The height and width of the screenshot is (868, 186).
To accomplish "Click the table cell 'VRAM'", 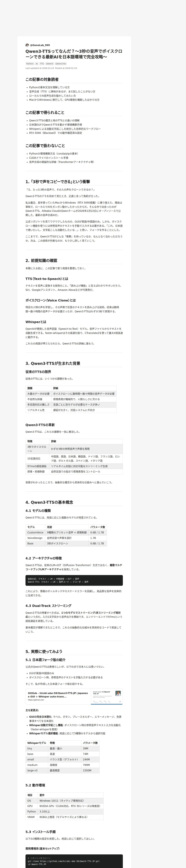I will click(x=32, y=817).
